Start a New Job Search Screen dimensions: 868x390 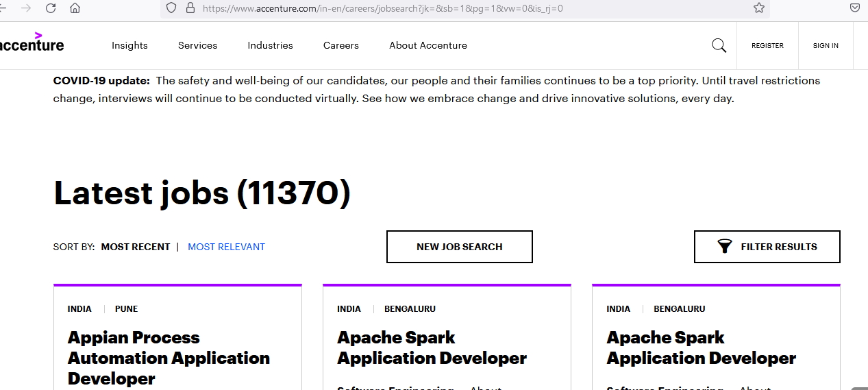[x=459, y=247]
